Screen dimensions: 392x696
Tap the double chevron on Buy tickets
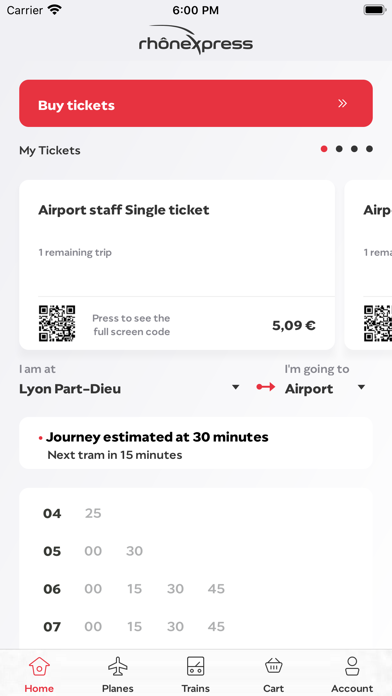click(x=342, y=103)
